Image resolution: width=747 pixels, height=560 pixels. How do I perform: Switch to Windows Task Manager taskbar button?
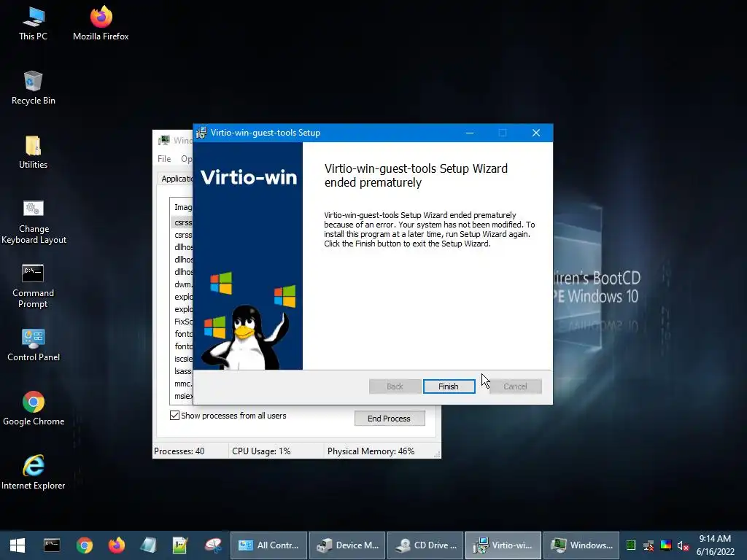click(x=581, y=545)
